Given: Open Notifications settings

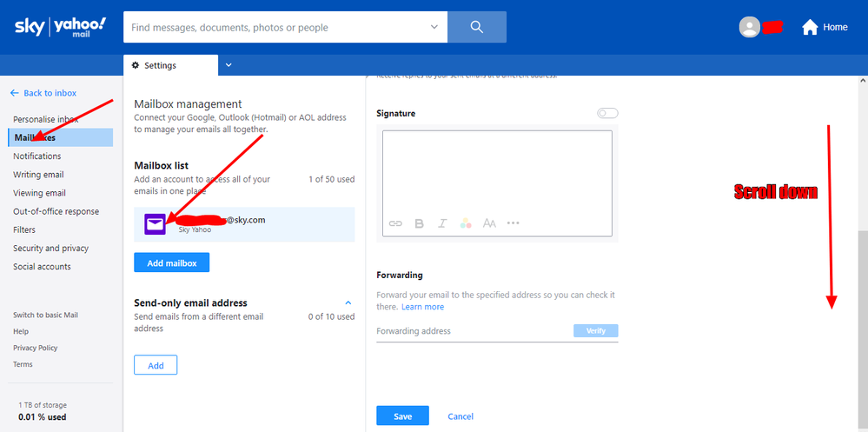Looking at the screenshot, I should (37, 156).
